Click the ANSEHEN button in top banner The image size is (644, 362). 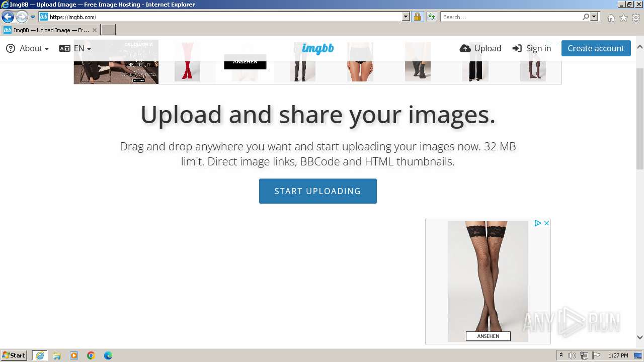245,62
